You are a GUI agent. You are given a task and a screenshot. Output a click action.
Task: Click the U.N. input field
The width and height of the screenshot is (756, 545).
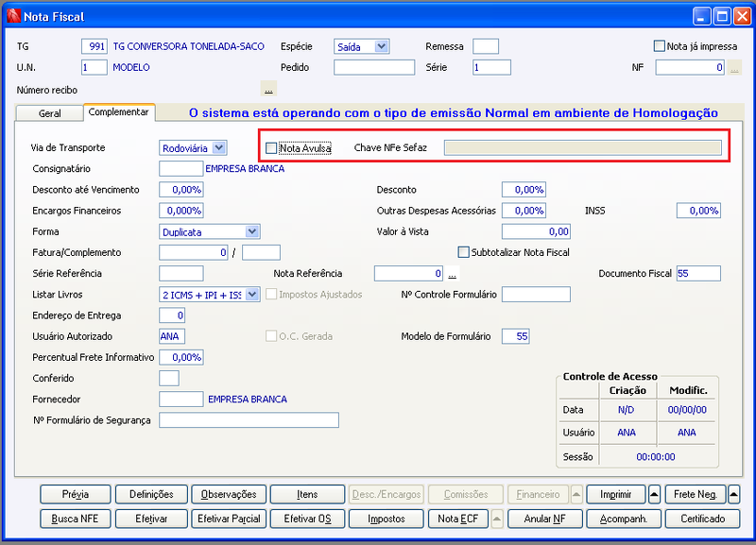click(94, 67)
